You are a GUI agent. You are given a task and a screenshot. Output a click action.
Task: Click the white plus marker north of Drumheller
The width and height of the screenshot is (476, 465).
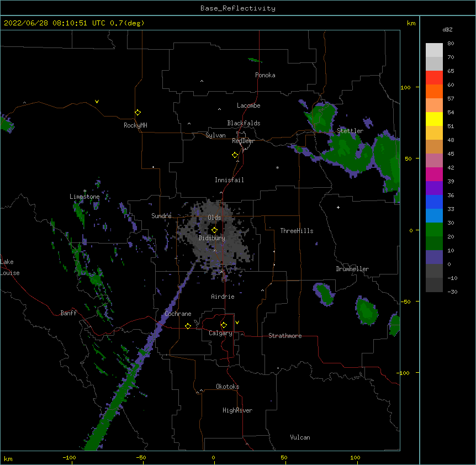coord(338,207)
